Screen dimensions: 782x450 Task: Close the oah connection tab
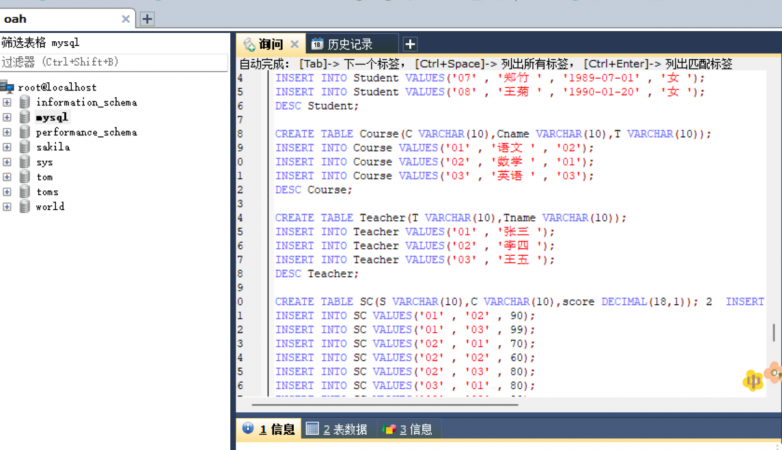(126, 19)
